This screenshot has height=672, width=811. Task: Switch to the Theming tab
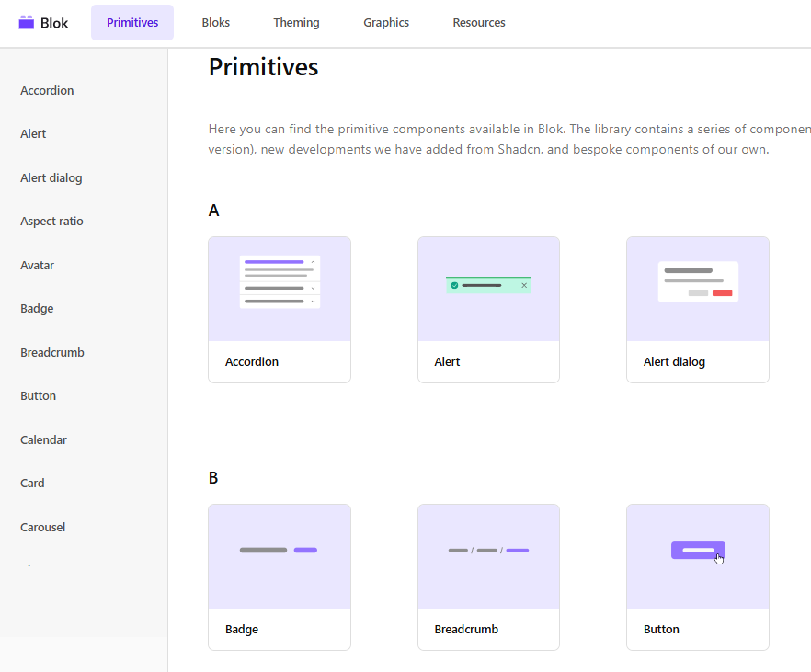[x=296, y=22]
